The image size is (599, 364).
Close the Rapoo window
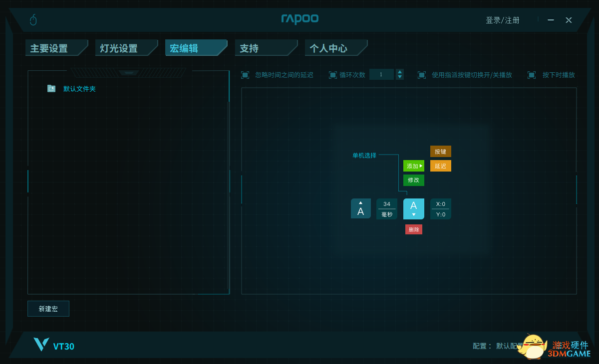pos(569,20)
